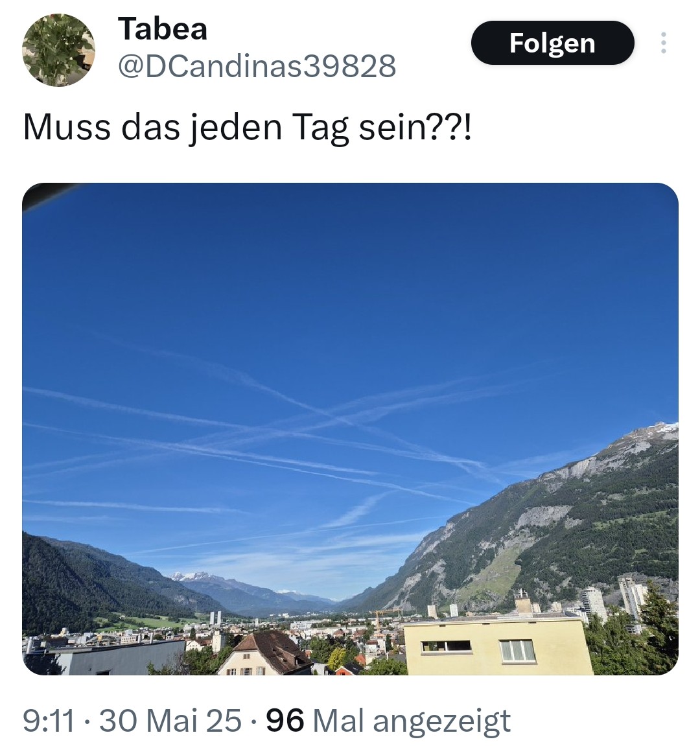Click the snow-dusted mountain peak on the right

tap(657, 433)
